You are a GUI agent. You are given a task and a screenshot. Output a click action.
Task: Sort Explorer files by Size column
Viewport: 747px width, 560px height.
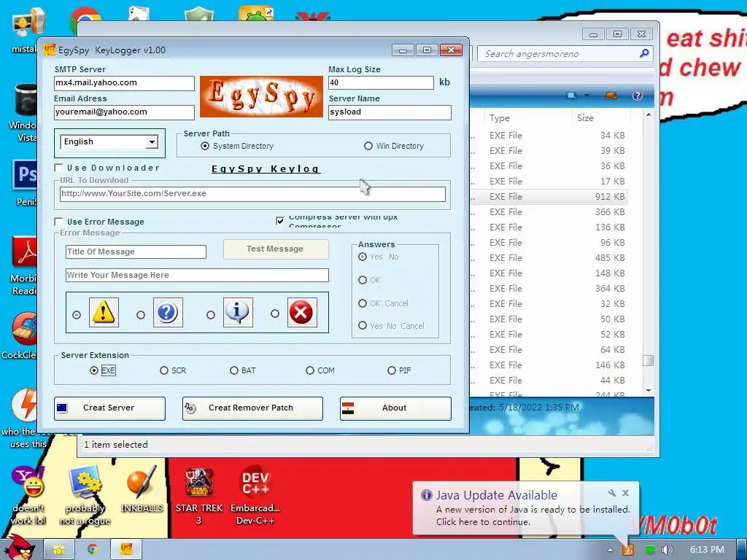[x=586, y=118]
